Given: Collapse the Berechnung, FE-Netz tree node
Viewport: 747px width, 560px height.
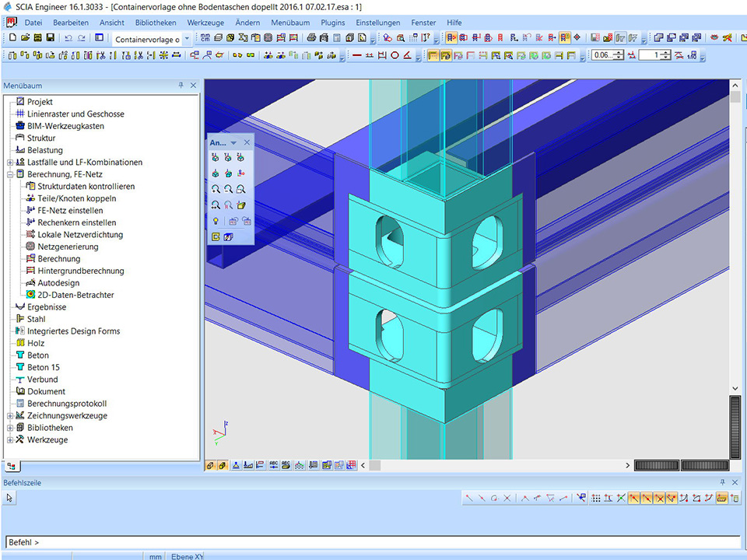Looking at the screenshot, I should 10,174.
